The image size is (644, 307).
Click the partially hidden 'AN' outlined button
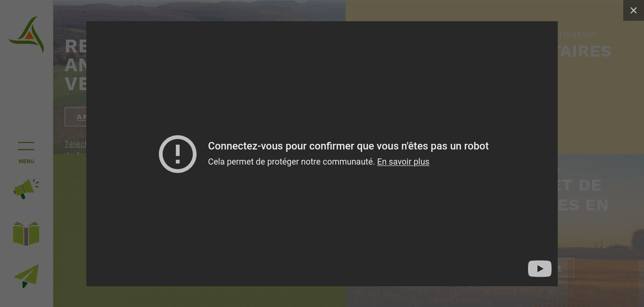[x=75, y=116]
